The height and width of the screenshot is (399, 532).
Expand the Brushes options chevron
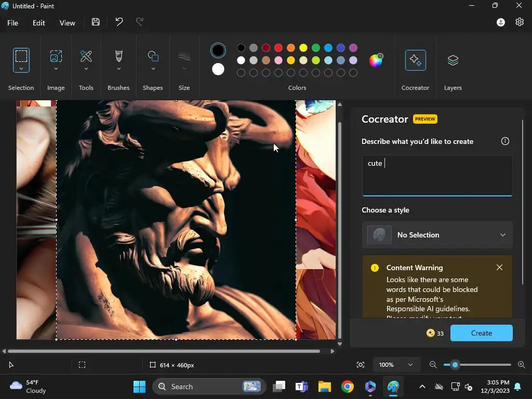[119, 69]
